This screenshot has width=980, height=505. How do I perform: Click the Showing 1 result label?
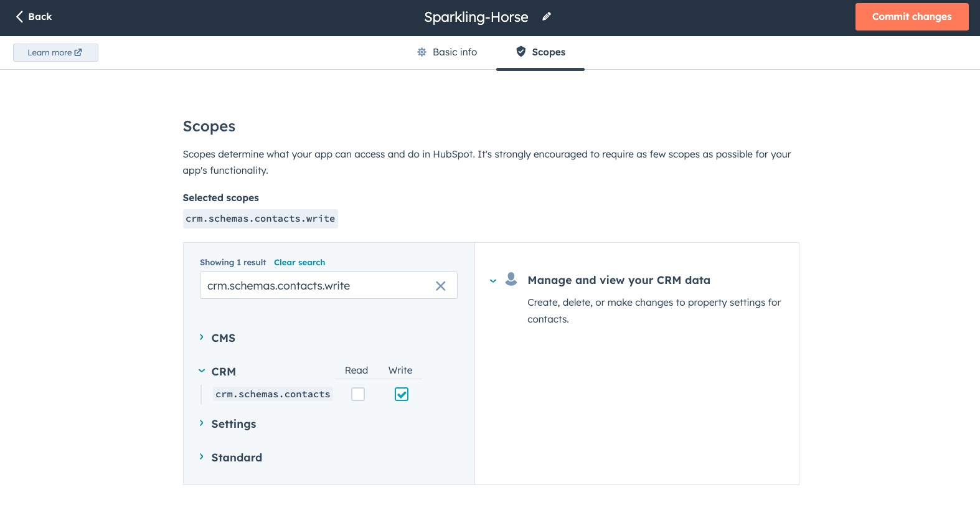pyautogui.click(x=233, y=262)
